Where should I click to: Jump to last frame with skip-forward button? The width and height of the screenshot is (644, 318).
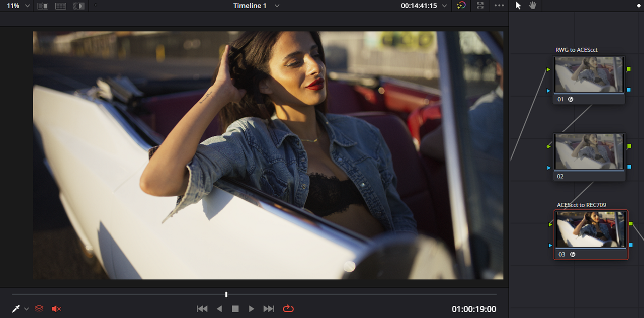[269, 309]
